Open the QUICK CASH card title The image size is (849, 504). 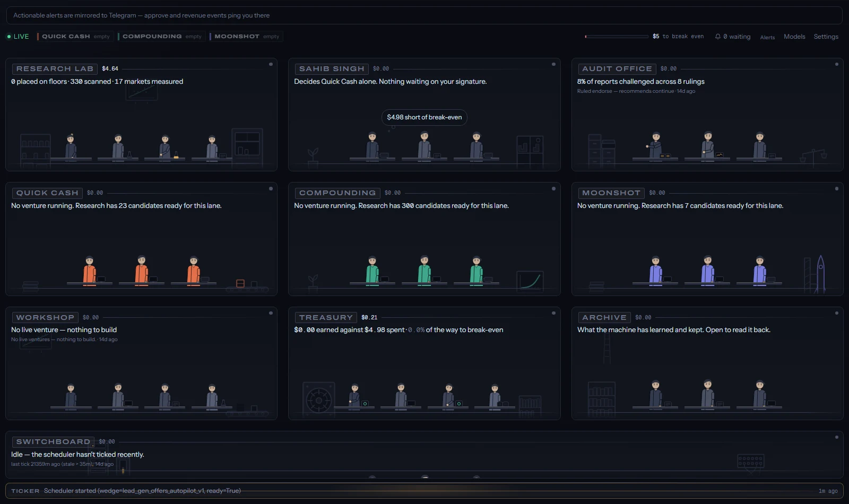coord(47,193)
